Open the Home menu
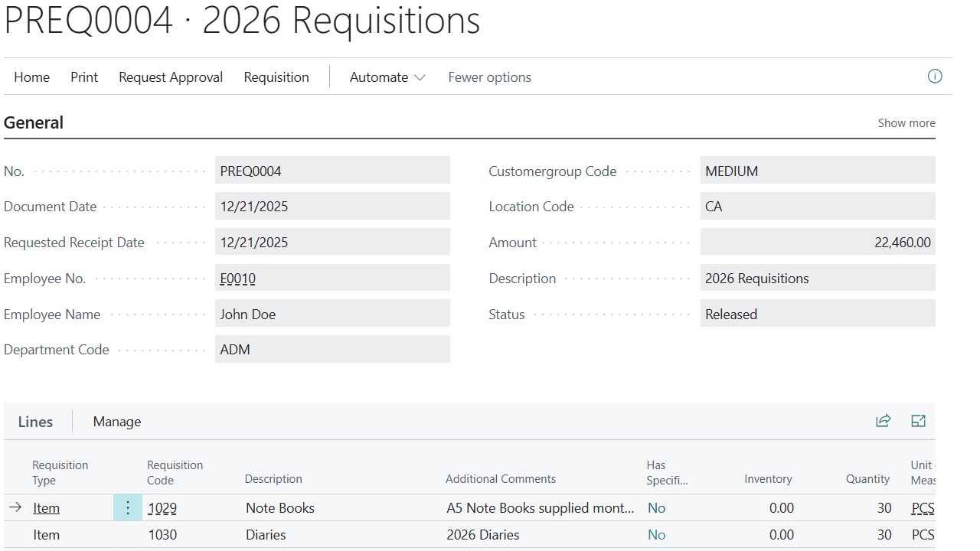 coord(31,77)
